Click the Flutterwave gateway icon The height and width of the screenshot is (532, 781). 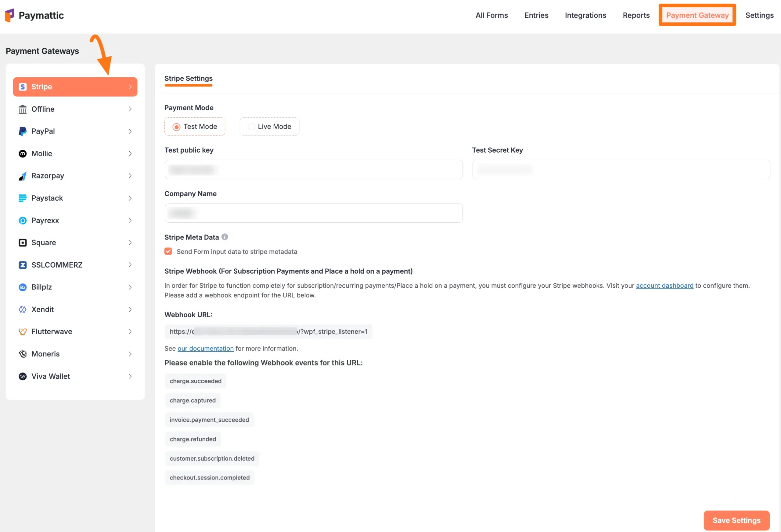(x=23, y=332)
